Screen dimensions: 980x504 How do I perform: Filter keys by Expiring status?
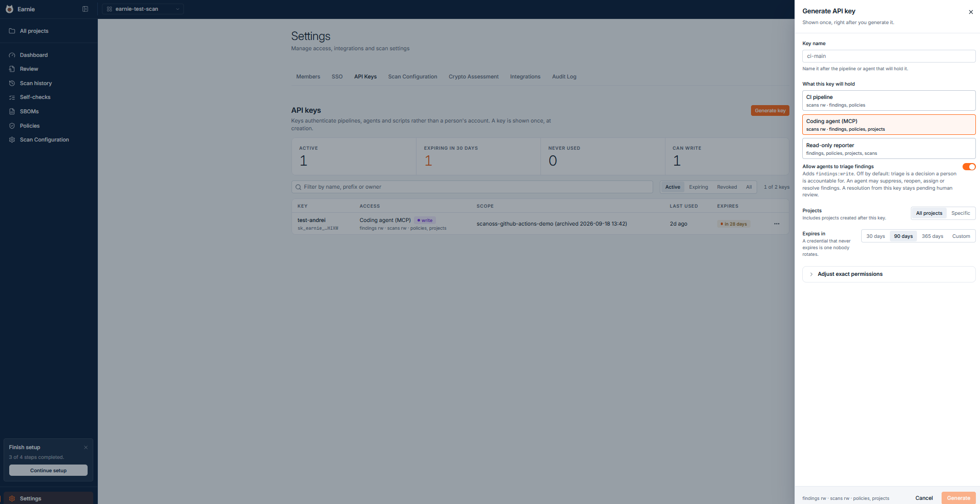pos(698,187)
